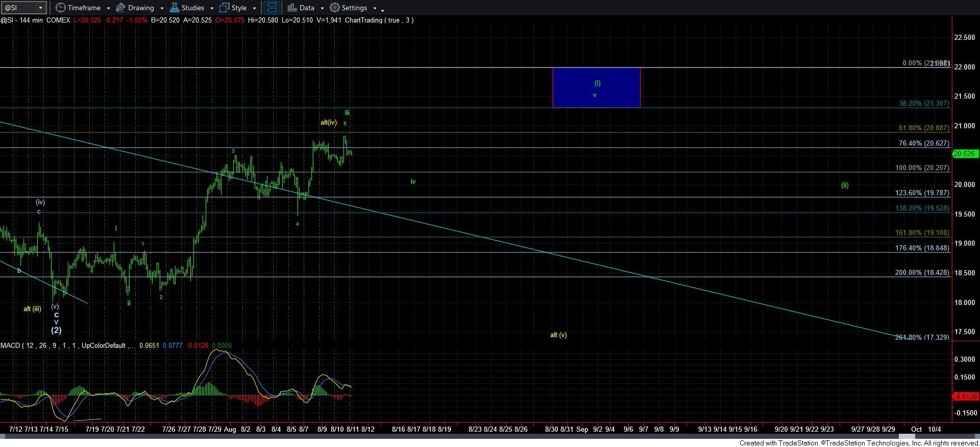Expand the Timeframe dropdown arrow
This screenshot has height=447, width=980.
[x=108, y=8]
